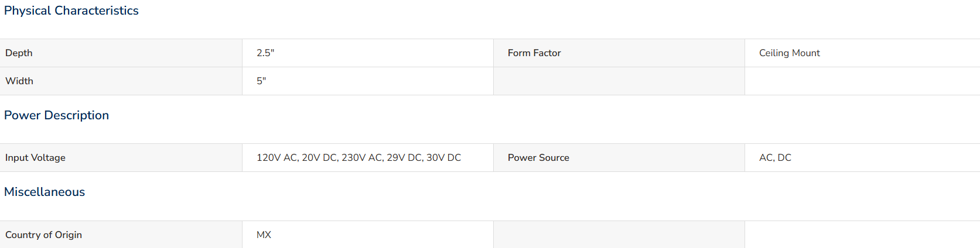Screen dimensions: 980x248
Task: Select the Form Factor label
Action: pyautogui.click(x=534, y=53)
